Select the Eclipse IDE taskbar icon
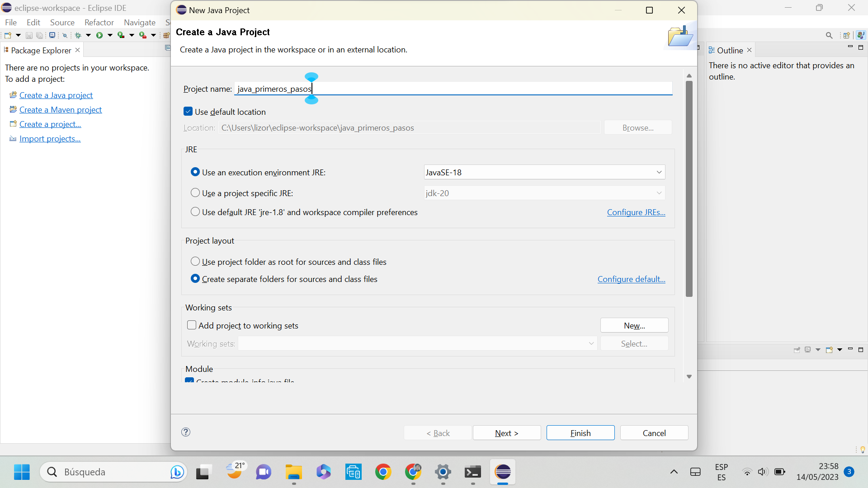Viewport: 868px width, 488px height. (x=503, y=471)
